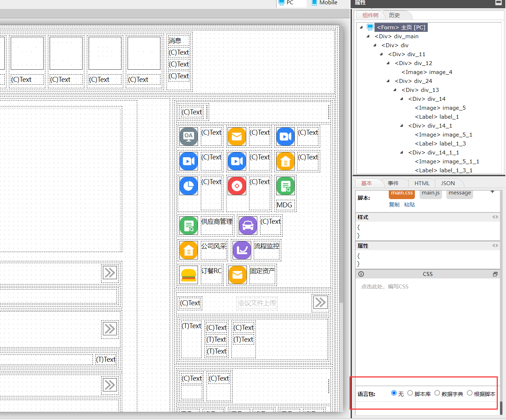Select the 消息 label on canvas
Viewport: 506px width, 420px height.
pos(175,41)
